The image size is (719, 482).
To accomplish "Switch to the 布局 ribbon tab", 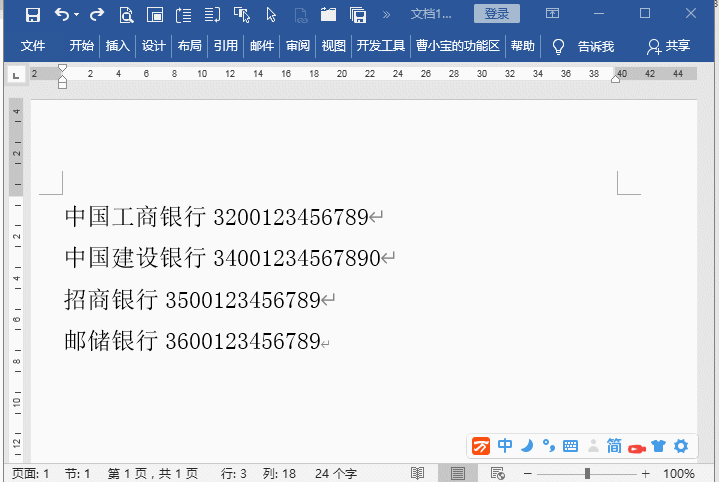I will pos(189,46).
